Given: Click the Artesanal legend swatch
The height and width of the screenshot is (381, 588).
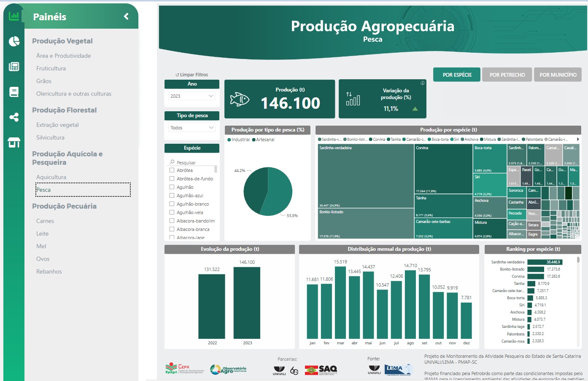Looking at the screenshot, I should click(x=254, y=140).
